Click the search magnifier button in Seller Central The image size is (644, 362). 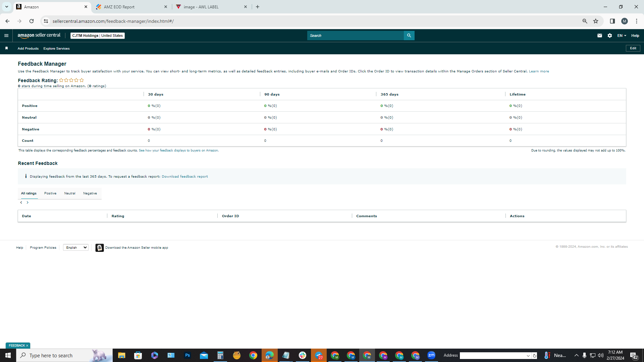pyautogui.click(x=409, y=36)
